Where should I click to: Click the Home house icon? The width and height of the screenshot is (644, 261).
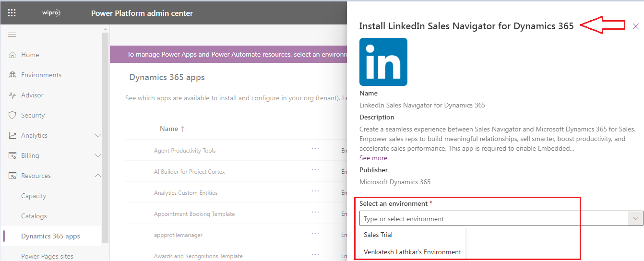[12, 55]
